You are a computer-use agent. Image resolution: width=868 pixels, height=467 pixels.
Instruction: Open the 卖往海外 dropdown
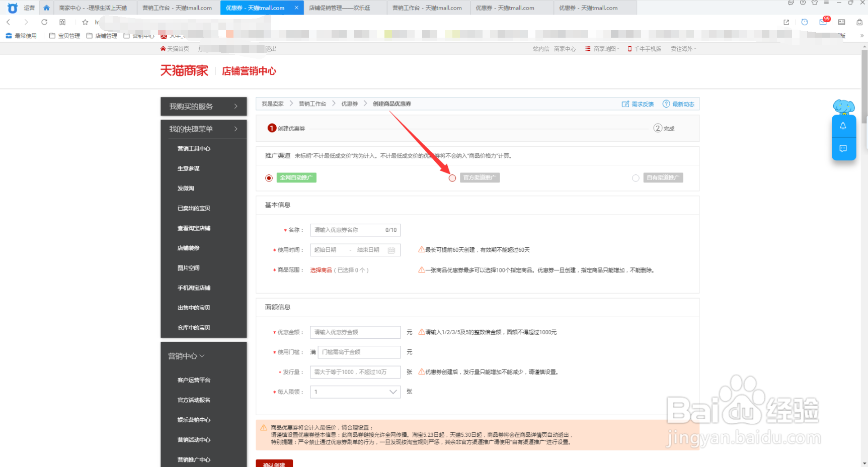pos(683,49)
